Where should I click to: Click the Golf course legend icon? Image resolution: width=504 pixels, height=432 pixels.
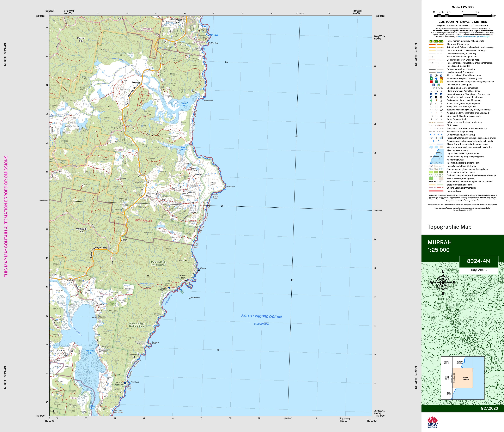coord(431,101)
